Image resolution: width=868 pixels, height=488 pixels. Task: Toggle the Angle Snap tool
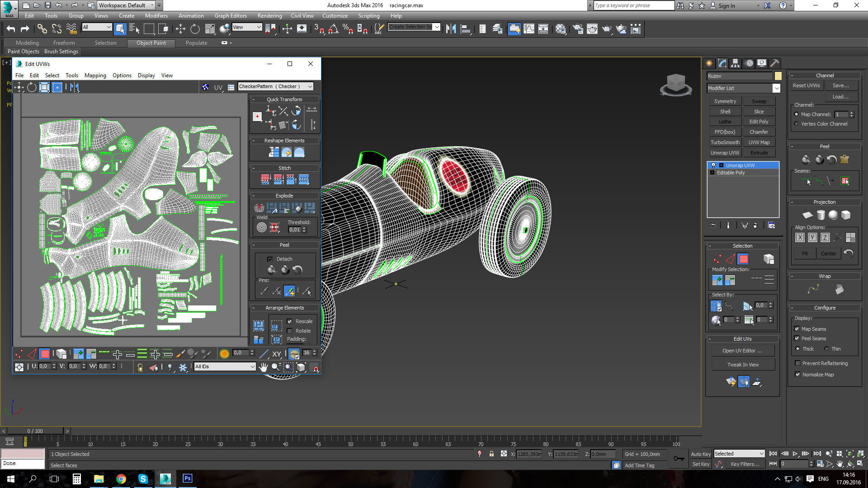[333, 29]
